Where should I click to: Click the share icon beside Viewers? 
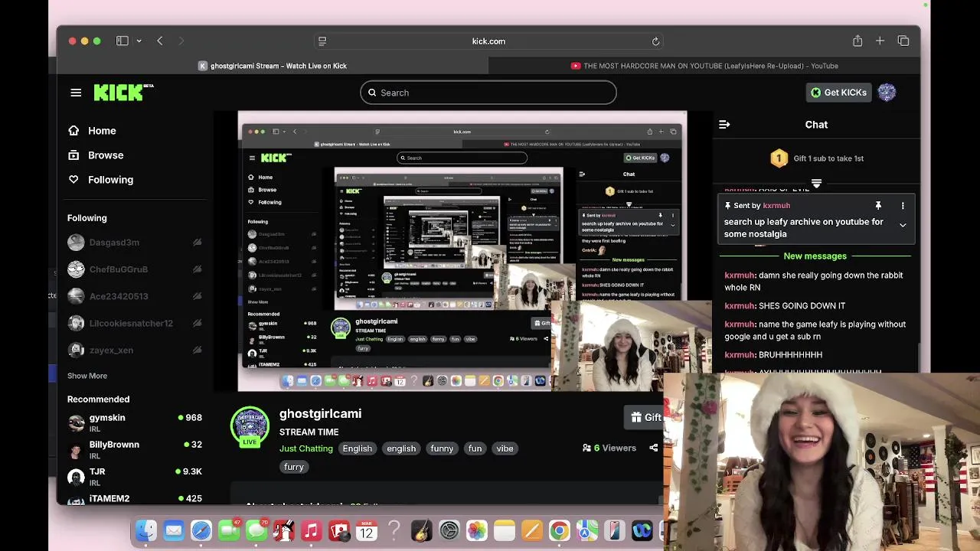click(653, 448)
